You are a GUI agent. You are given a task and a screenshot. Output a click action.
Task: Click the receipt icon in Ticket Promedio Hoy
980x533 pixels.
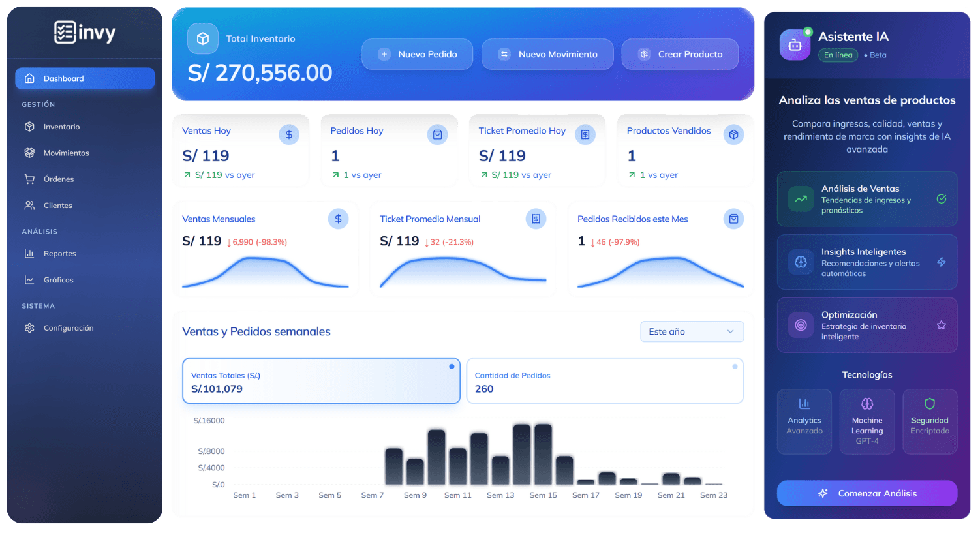pos(585,134)
